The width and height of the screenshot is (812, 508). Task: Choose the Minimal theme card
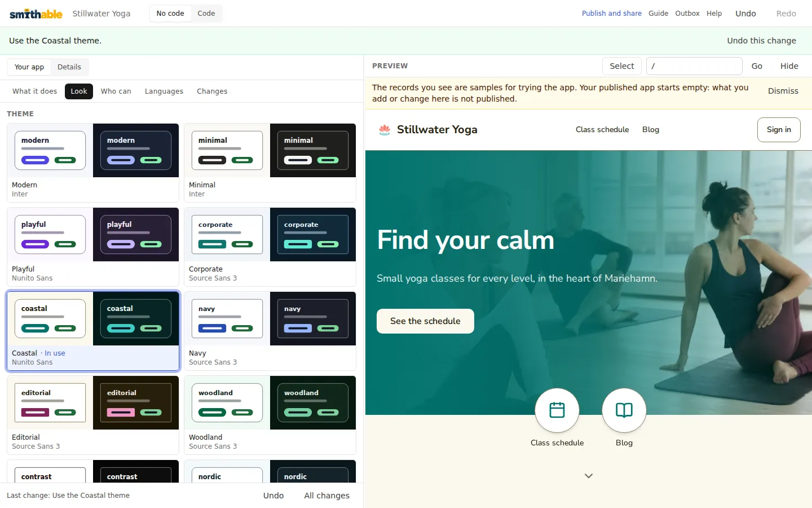tap(270, 163)
